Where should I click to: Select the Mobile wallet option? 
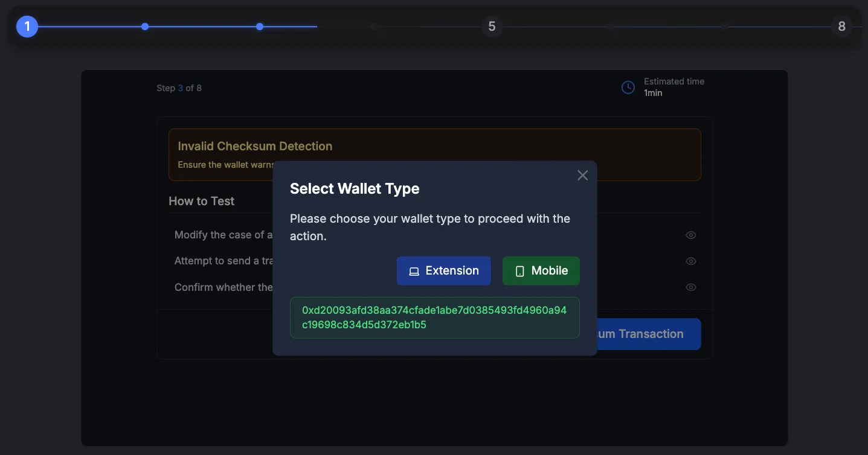(541, 270)
